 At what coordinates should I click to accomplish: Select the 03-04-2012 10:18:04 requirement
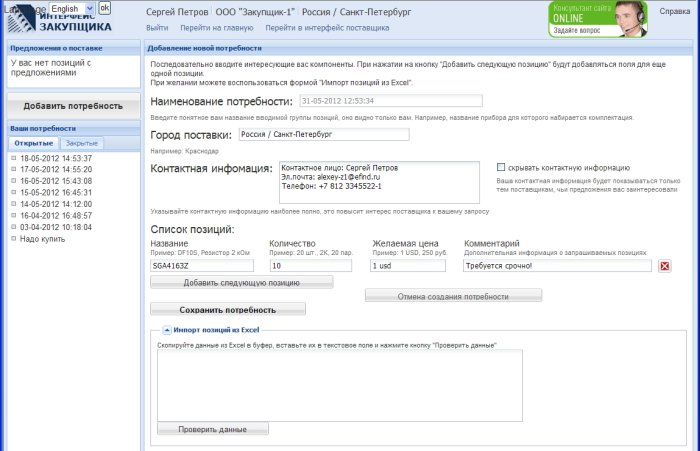(56, 228)
